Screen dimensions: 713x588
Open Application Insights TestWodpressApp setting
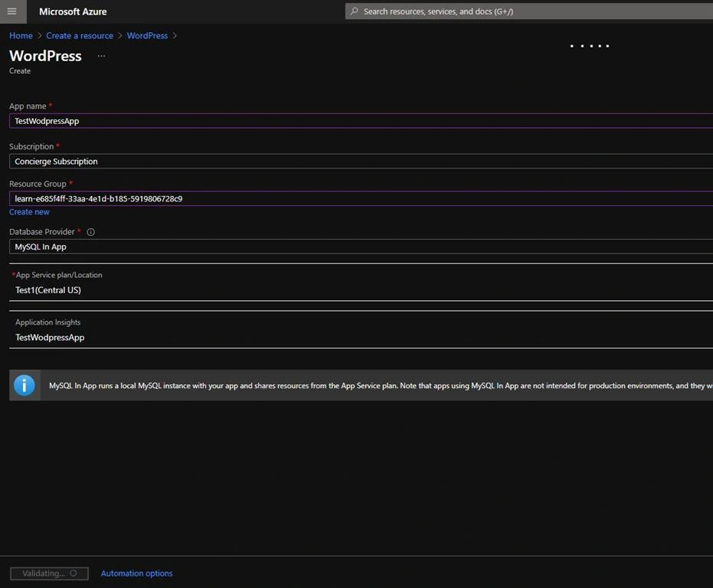(x=361, y=330)
